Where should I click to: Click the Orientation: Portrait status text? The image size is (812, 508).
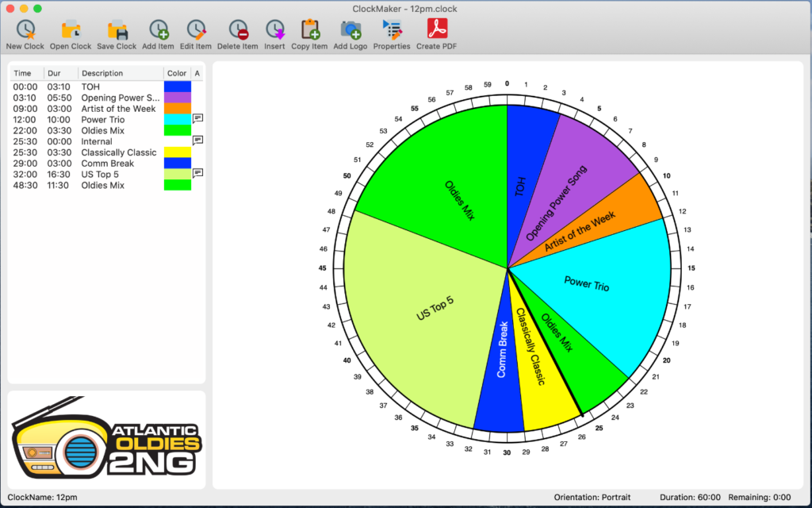click(x=592, y=497)
